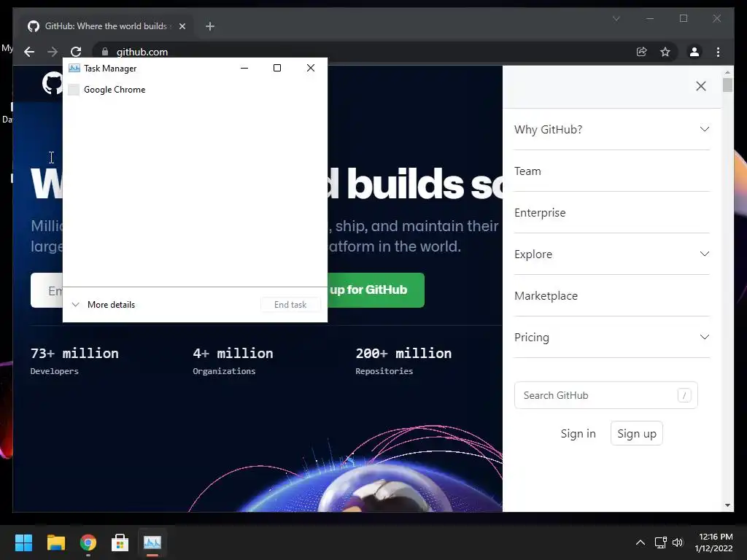The height and width of the screenshot is (560, 747).
Task: Open the clock and date panel
Action: coord(713,542)
